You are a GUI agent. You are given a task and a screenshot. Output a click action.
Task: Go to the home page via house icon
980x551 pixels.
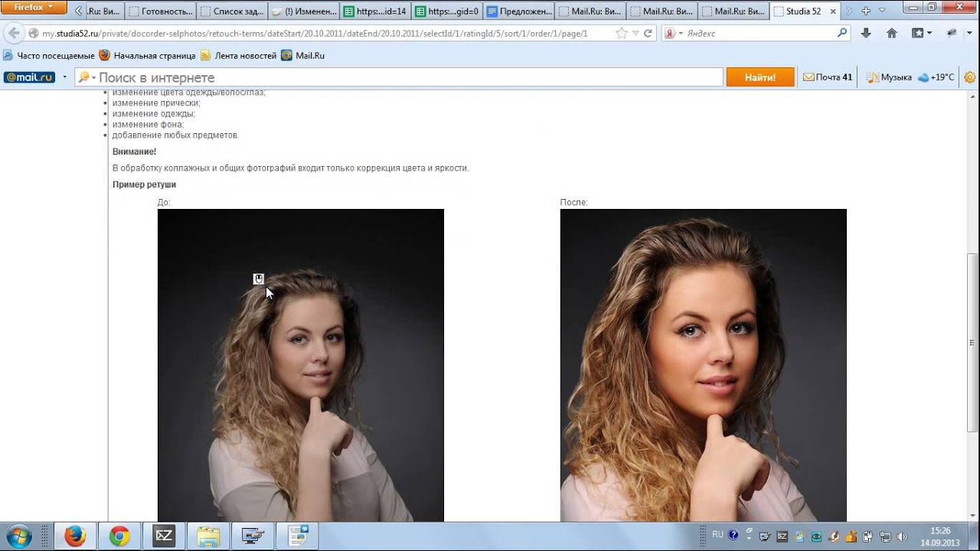[x=892, y=34]
